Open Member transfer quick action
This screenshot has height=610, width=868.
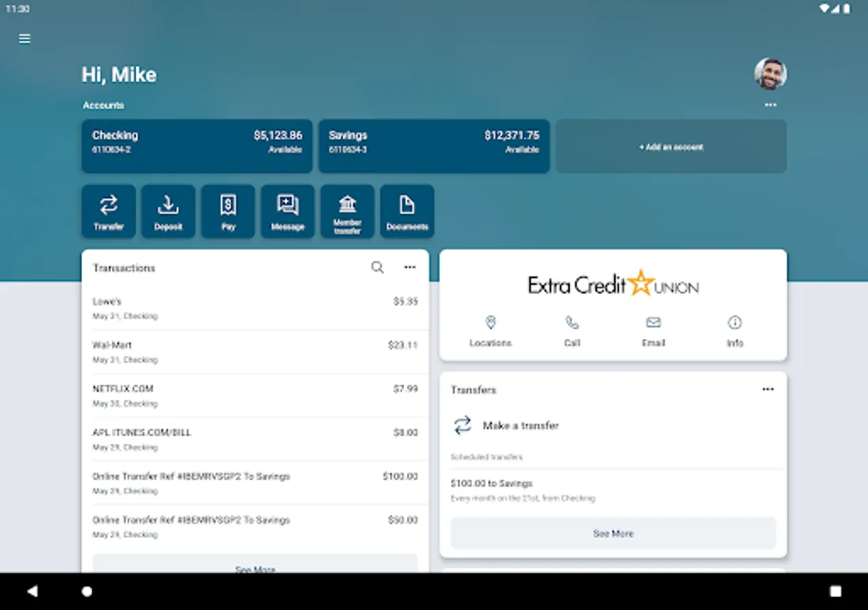[x=347, y=211]
